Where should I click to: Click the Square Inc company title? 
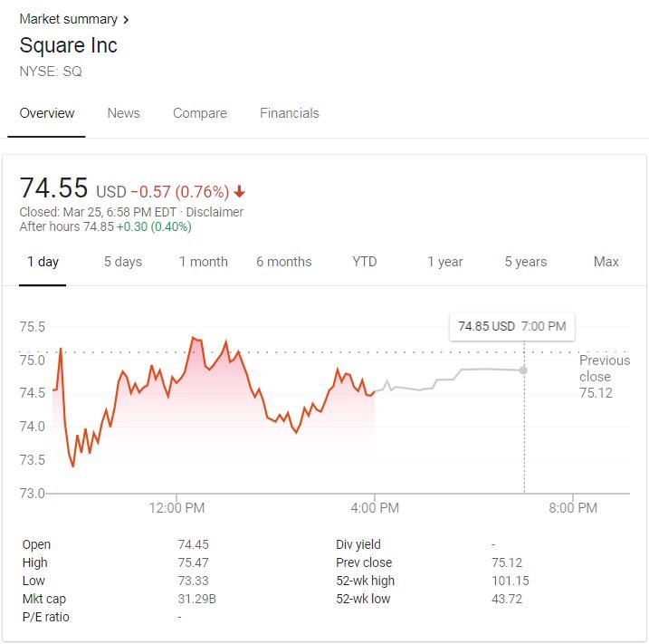[x=69, y=45]
